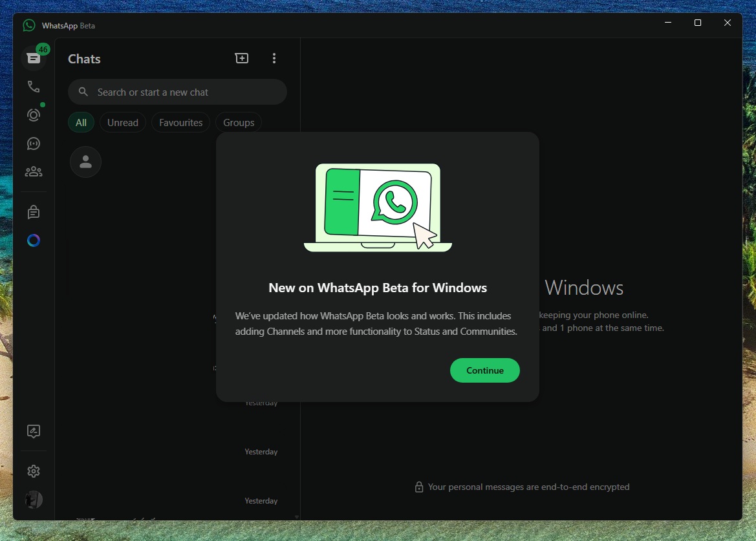Start a new chat with plus icon

click(242, 58)
